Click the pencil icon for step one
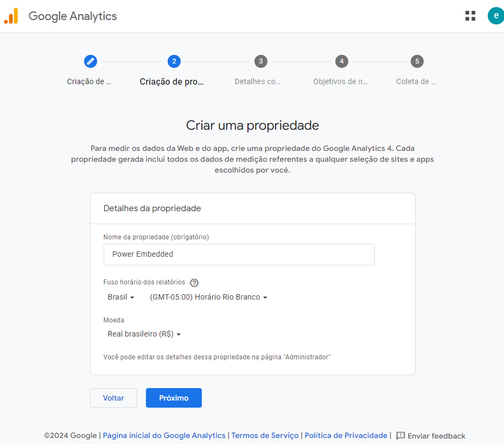The height and width of the screenshot is (444, 504). click(91, 61)
